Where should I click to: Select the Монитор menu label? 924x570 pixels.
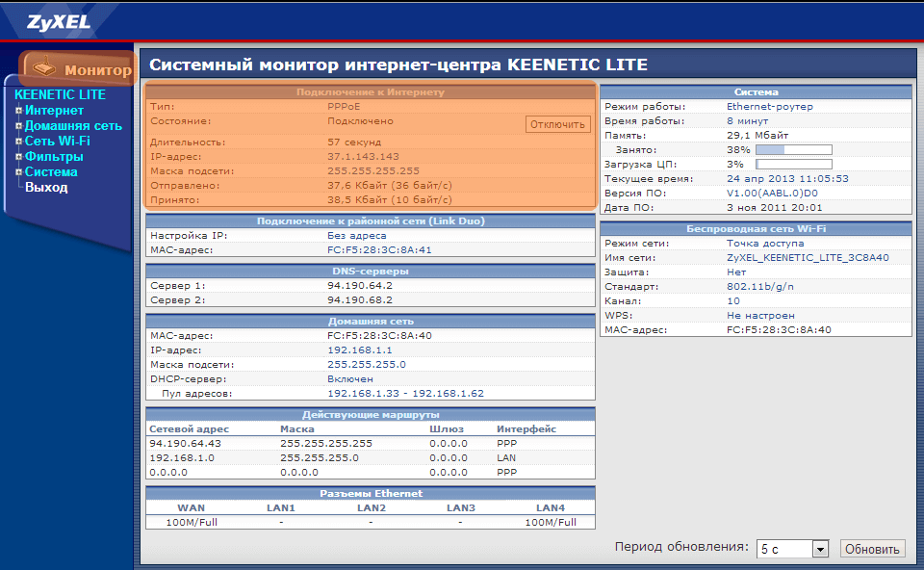[x=97, y=70]
